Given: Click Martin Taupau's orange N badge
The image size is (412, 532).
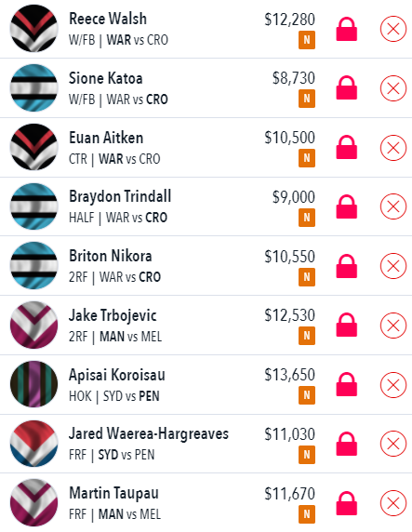Looking at the screenshot, I should pyautogui.click(x=307, y=514).
